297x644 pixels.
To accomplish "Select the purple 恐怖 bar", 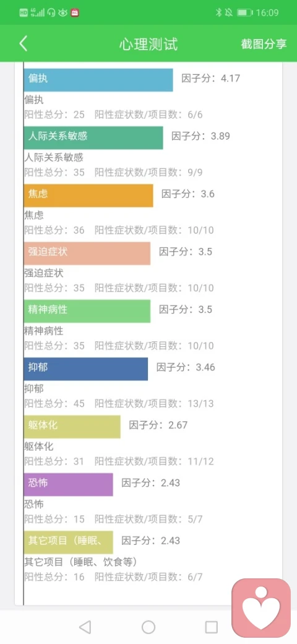I will (68, 485).
